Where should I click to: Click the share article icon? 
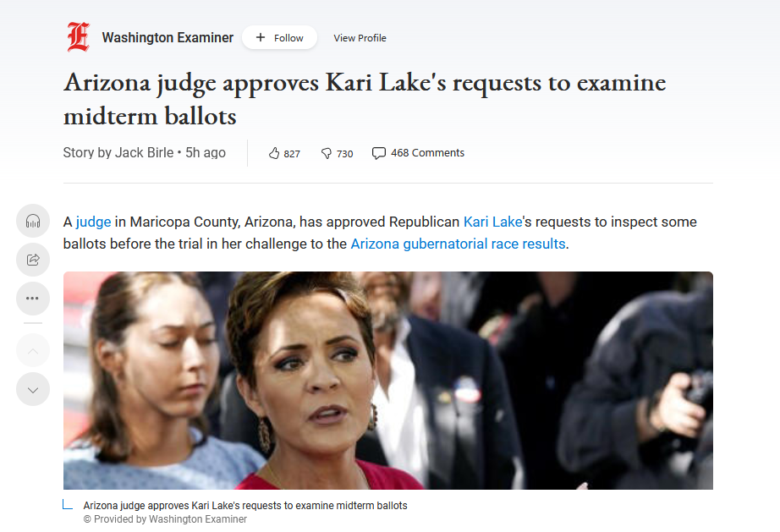[x=33, y=260]
